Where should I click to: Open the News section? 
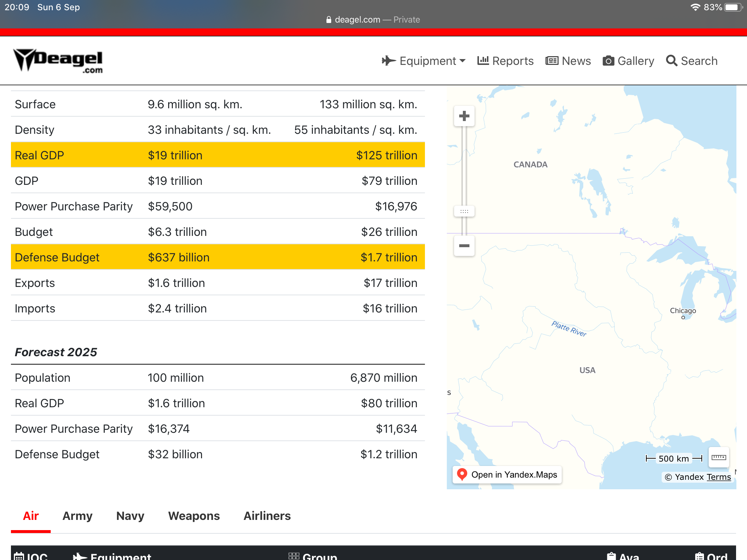568,61
